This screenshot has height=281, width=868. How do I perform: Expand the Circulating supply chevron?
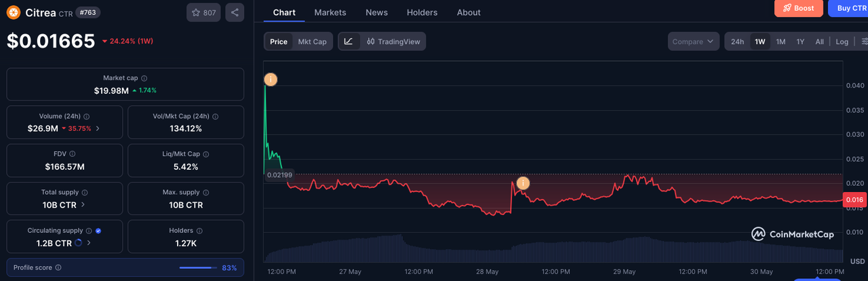click(90, 242)
